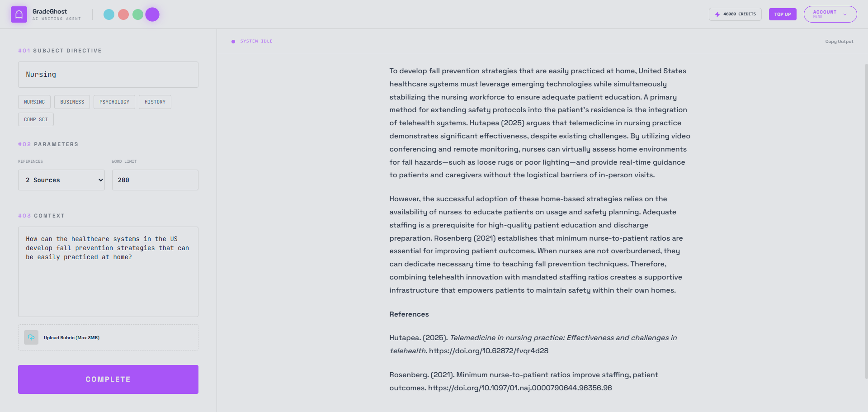
Task: Click the Word Limit input field
Action: point(155,180)
